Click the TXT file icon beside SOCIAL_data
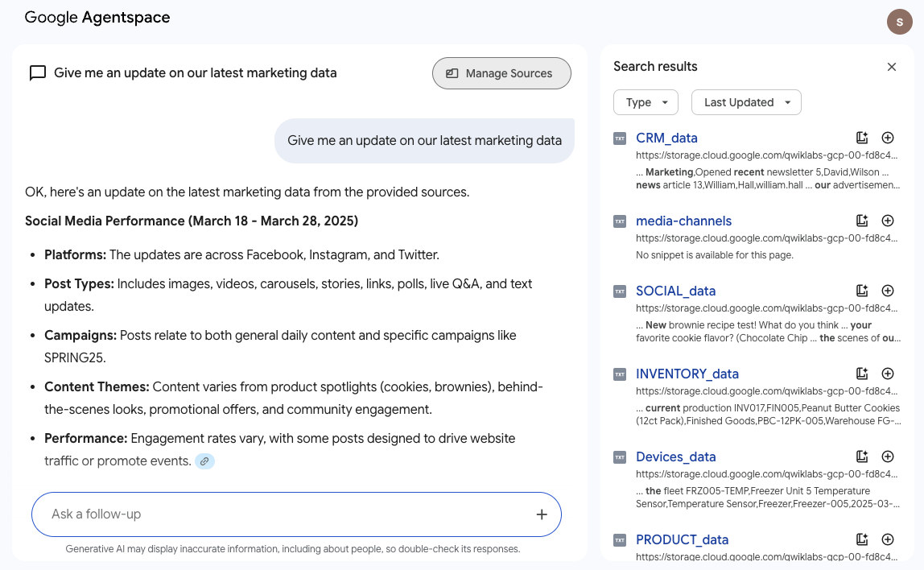Viewport: 924px width, 570px height. (620, 291)
